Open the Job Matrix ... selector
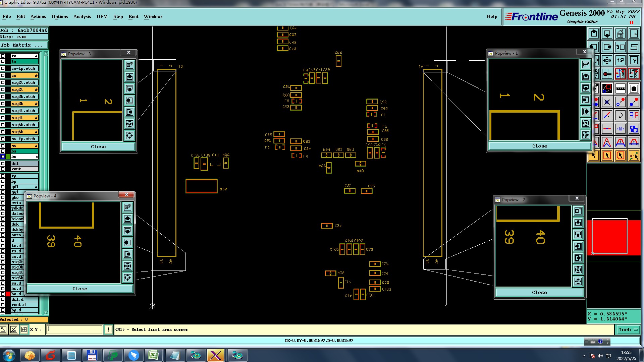This screenshot has height=362, width=644. coord(24,45)
